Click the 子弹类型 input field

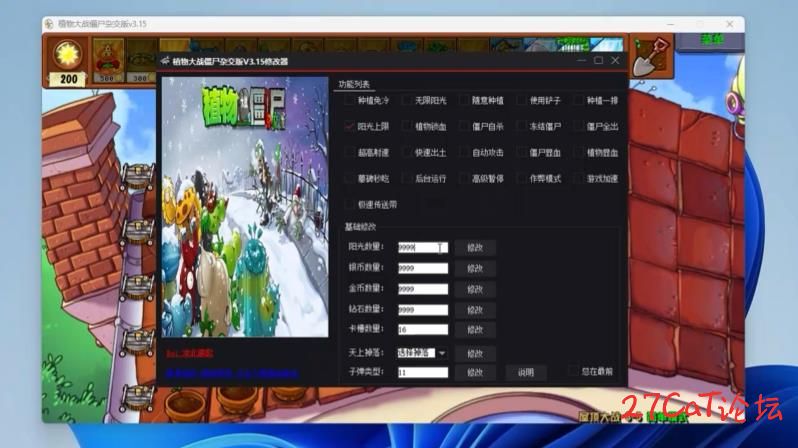coord(422,372)
